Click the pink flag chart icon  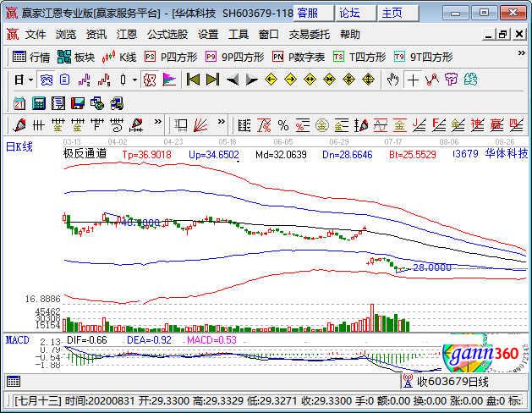pos(169,80)
